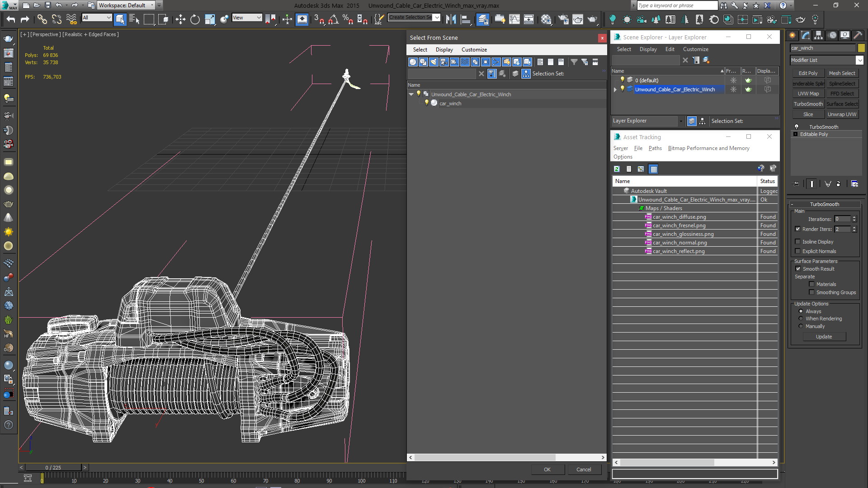Expand Maps / Shaders section in Asset Tracking
Viewport: 868px width, 488px height.
pos(641,208)
